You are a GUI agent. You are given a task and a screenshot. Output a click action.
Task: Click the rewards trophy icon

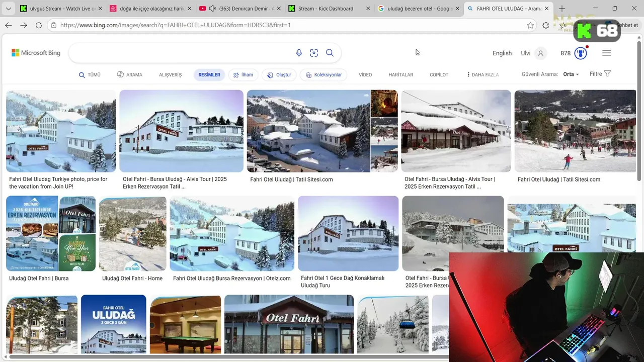[x=581, y=53]
